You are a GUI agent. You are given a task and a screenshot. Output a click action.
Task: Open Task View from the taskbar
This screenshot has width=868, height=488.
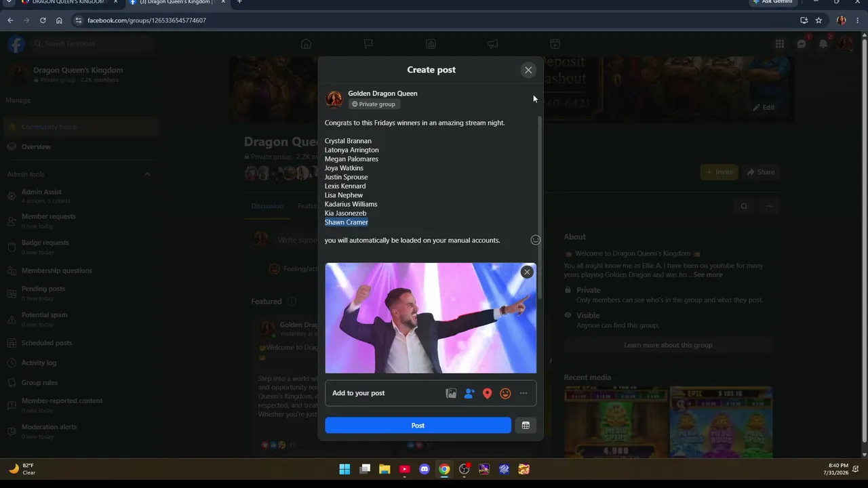(365, 469)
